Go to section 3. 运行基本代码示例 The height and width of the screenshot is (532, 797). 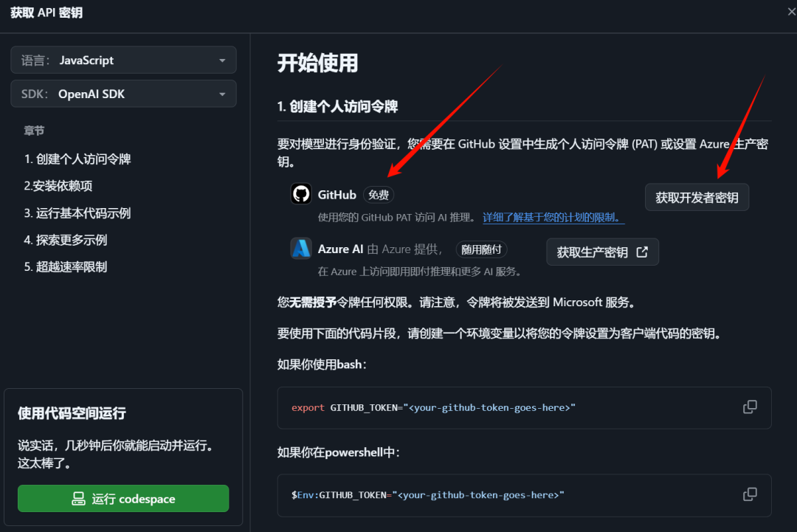(77, 213)
